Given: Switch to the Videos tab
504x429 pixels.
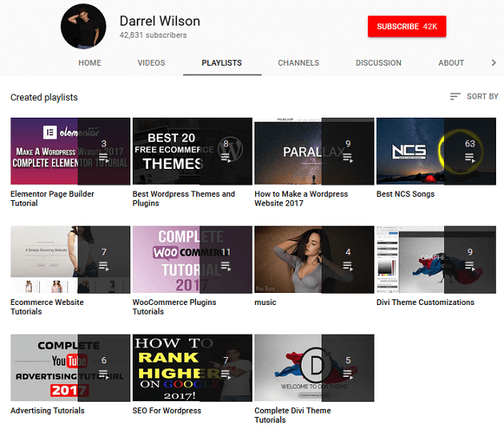Looking at the screenshot, I should point(151,62).
